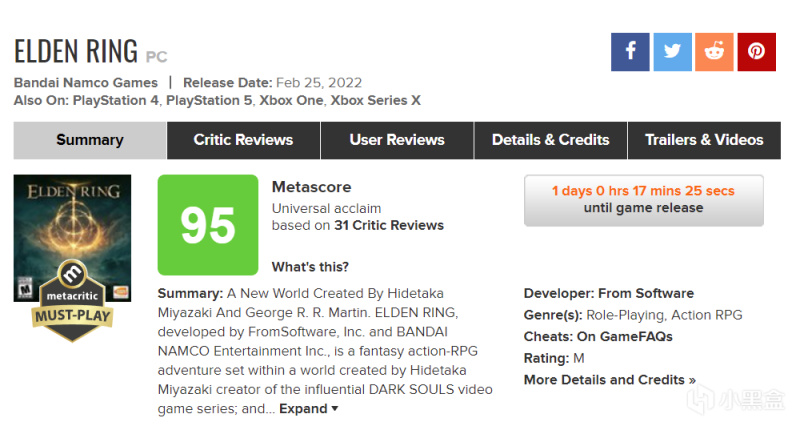Share via the Reddit icon
This screenshot has width=808, height=426.
pos(714,52)
